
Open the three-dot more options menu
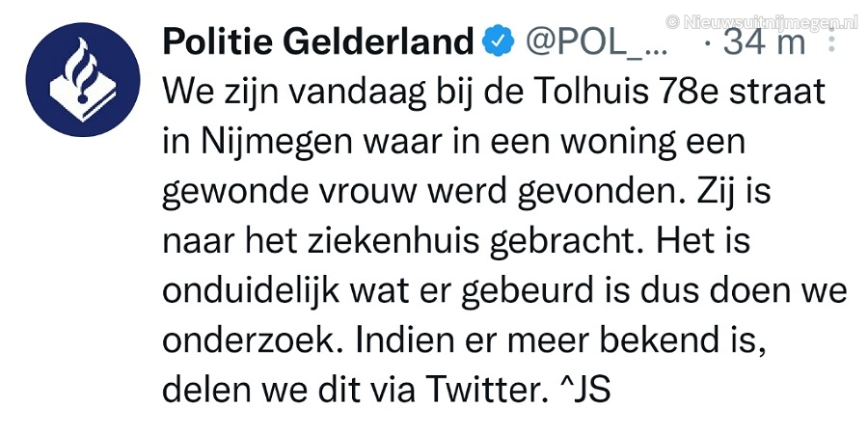click(x=830, y=40)
